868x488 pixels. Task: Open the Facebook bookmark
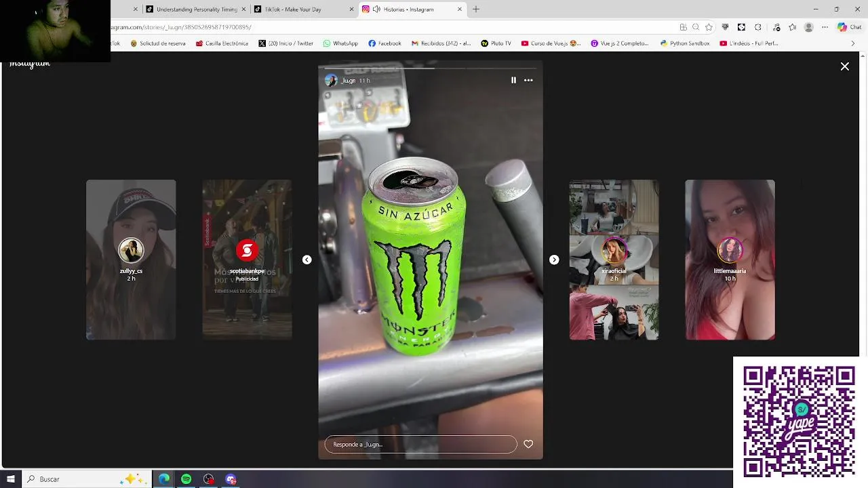[384, 43]
